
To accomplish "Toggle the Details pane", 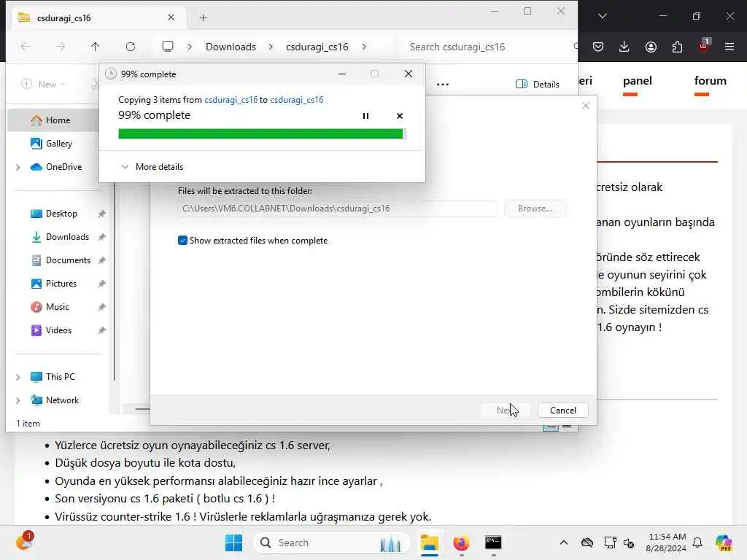I will coord(538,85).
